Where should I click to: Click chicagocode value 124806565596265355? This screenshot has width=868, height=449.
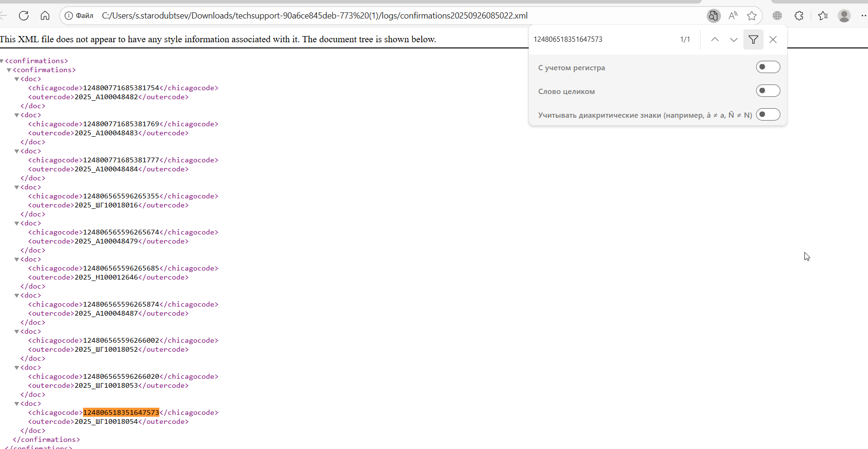point(121,196)
